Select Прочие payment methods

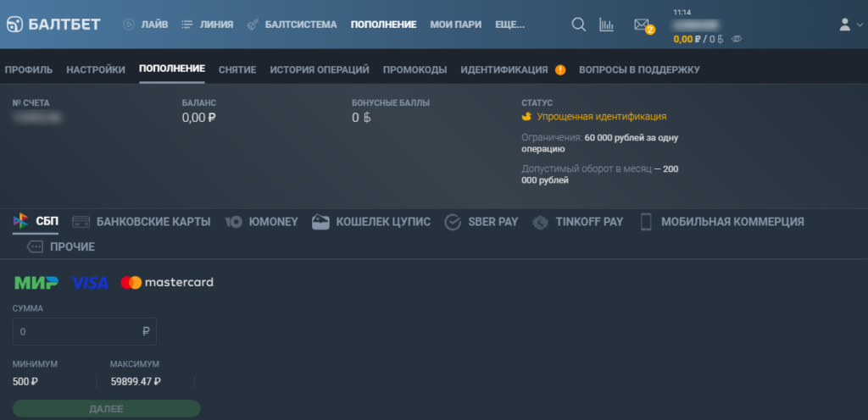[x=73, y=247]
